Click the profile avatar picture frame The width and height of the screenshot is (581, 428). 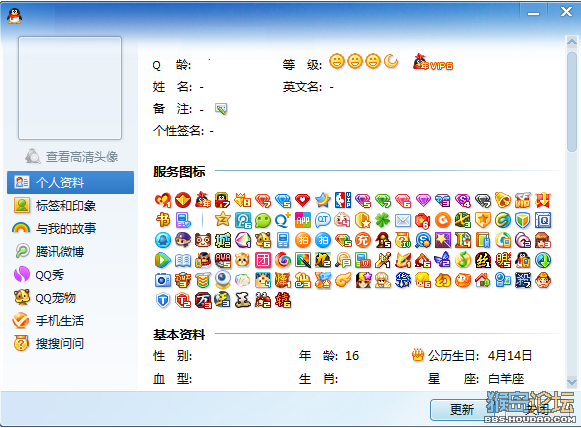[70, 88]
